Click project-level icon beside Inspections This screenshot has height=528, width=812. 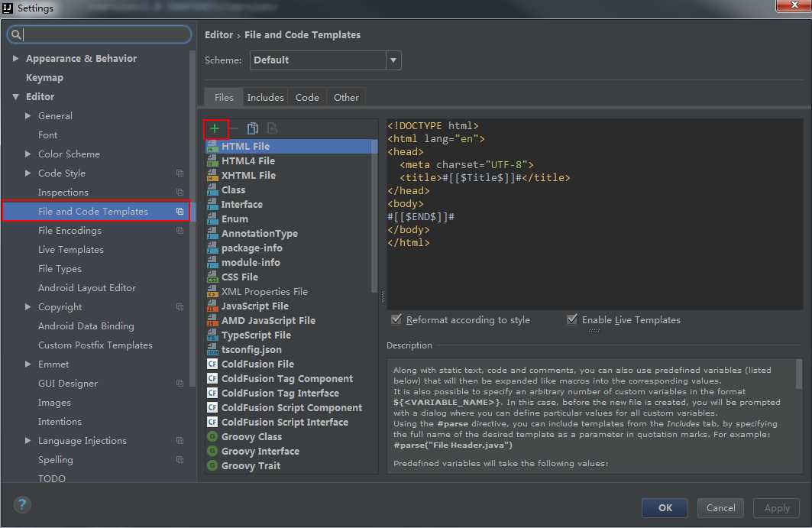pyautogui.click(x=180, y=193)
